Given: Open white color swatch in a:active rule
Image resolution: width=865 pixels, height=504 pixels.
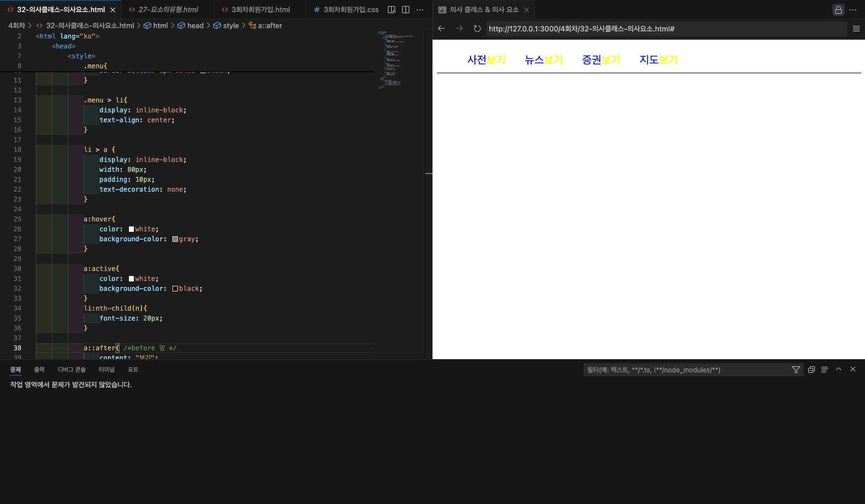Looking at the screenshot, I should 131,279.
